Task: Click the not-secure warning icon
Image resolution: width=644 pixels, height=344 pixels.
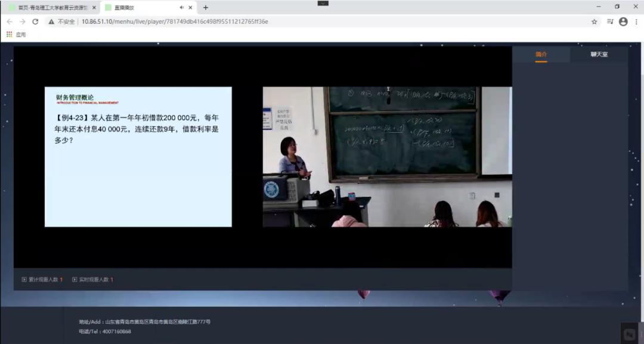Action: (x=52, y=21)
